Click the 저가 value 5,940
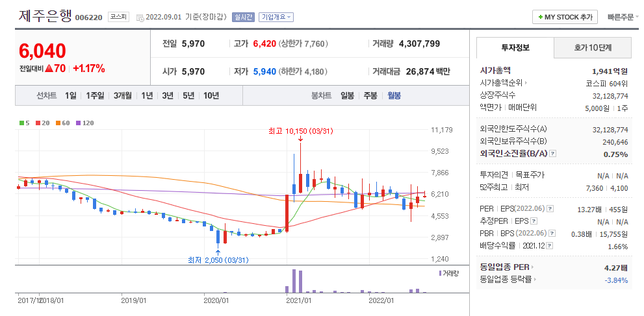The image size is (644, 316). 264,72
